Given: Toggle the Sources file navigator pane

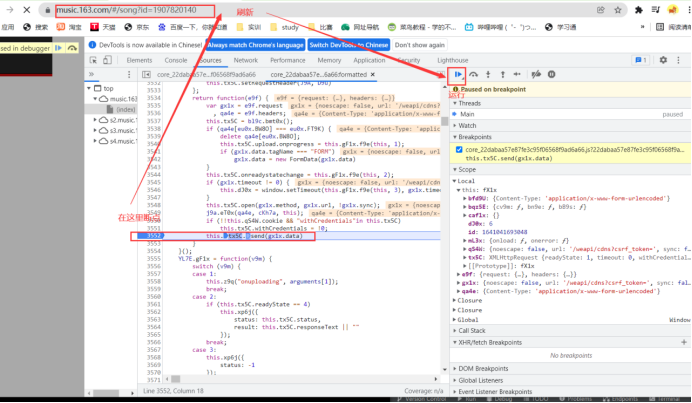Looking at the screenshot, I should click(146, 74).
